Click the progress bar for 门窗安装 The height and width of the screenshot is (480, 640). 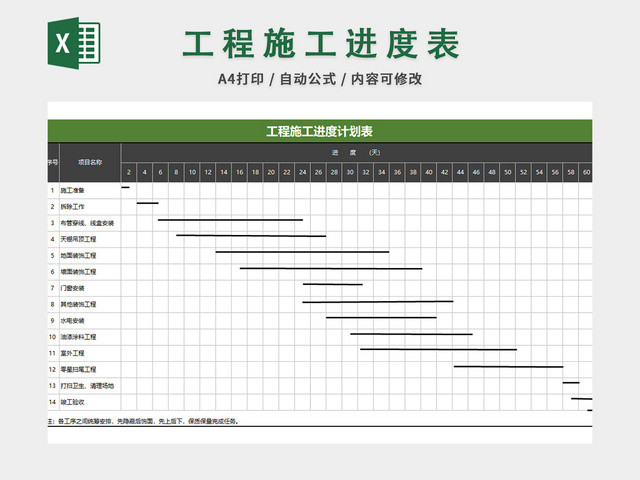[x=333, y=284]
